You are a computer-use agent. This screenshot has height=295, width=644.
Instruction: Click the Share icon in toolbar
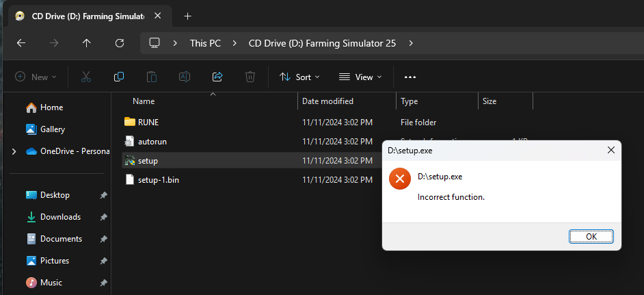[217, 77]
